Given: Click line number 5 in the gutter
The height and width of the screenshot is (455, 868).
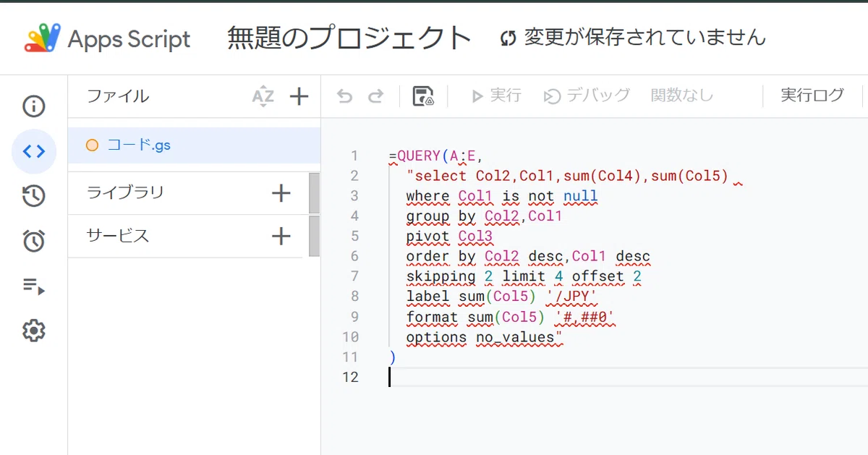Looking at the screenshot, I should (354, 236).
